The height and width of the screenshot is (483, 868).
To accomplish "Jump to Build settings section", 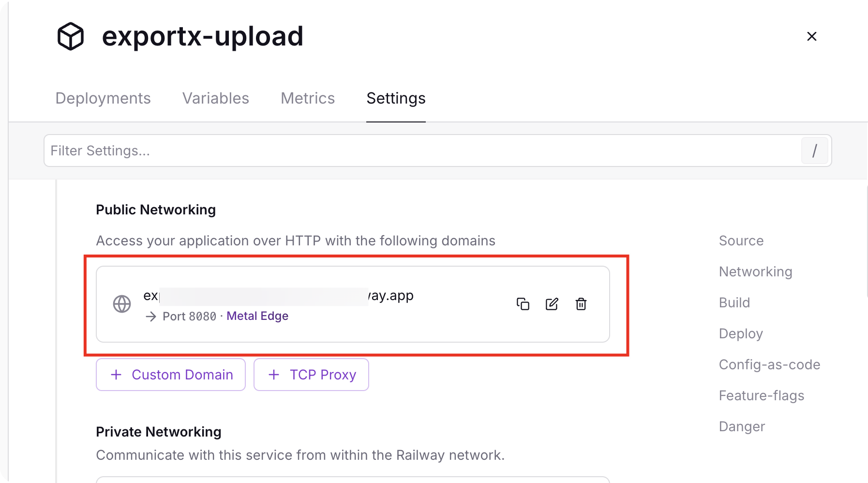I will (x=734, y=302).
